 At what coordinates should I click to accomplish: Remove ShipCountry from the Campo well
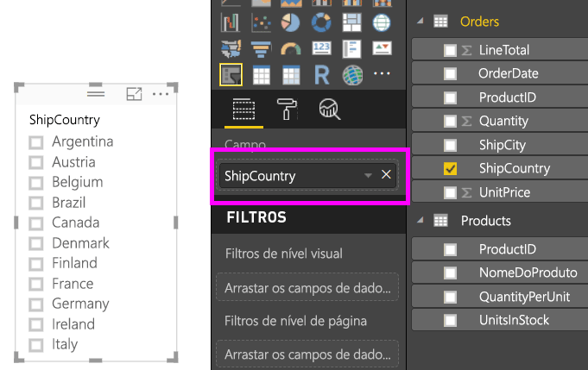click(386, 174)
